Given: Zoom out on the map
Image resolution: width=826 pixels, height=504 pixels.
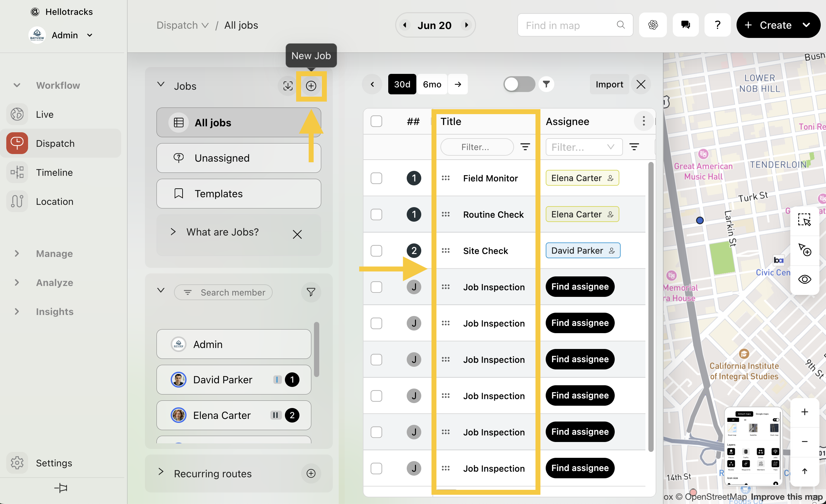Looking at the screenshot, I should (804, 442).
